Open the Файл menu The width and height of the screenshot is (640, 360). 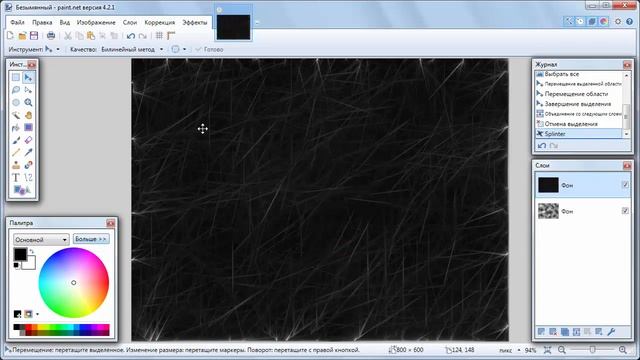17,22
